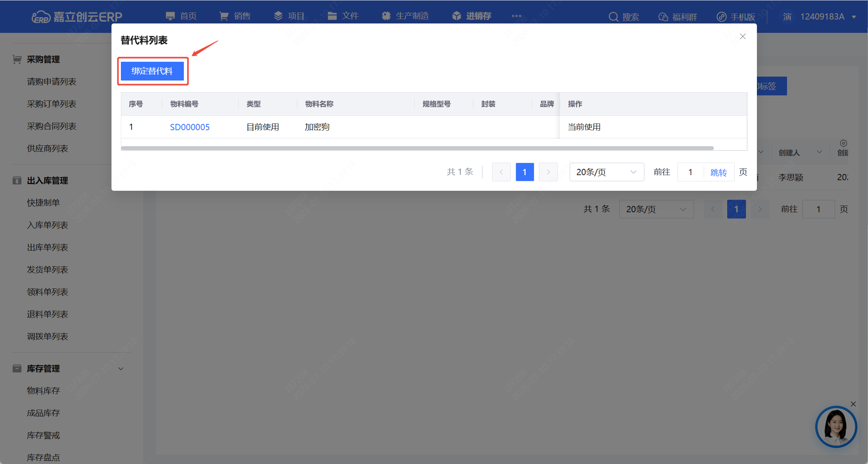Open 库存警戒 in sidebar

[x=43, y=435]
